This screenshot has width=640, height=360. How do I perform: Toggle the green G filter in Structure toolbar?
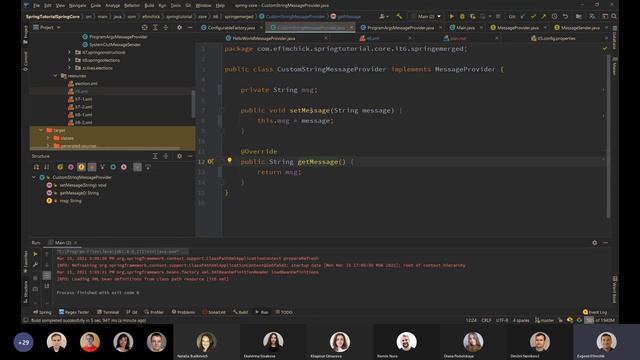[60, 167]
